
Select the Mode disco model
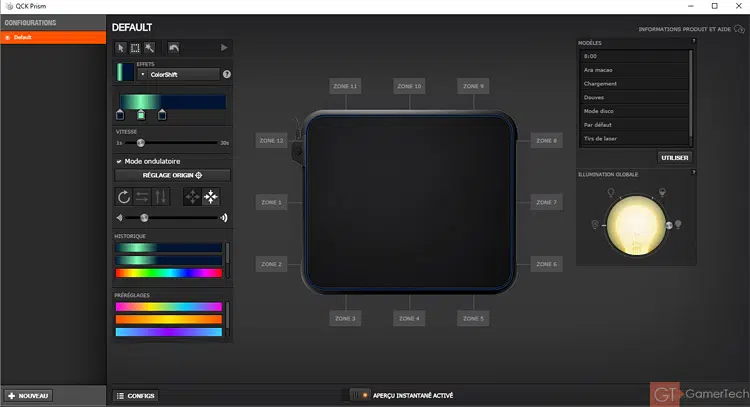tap(634, 111)
